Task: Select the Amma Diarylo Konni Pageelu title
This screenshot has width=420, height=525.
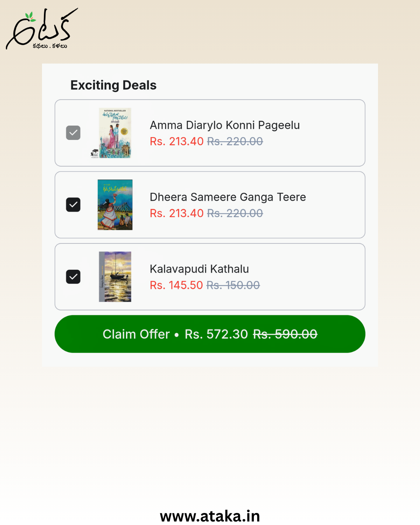Action: pos(225,125)
